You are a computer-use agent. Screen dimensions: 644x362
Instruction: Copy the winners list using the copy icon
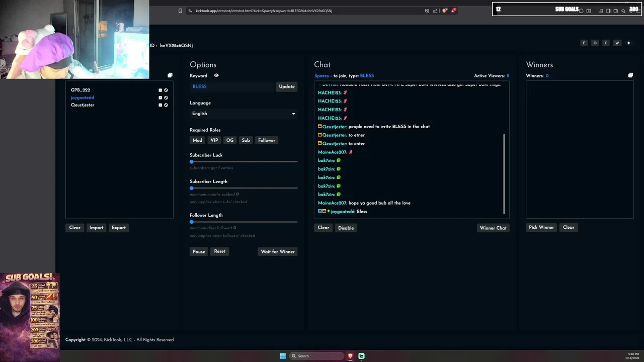point(630,75)
